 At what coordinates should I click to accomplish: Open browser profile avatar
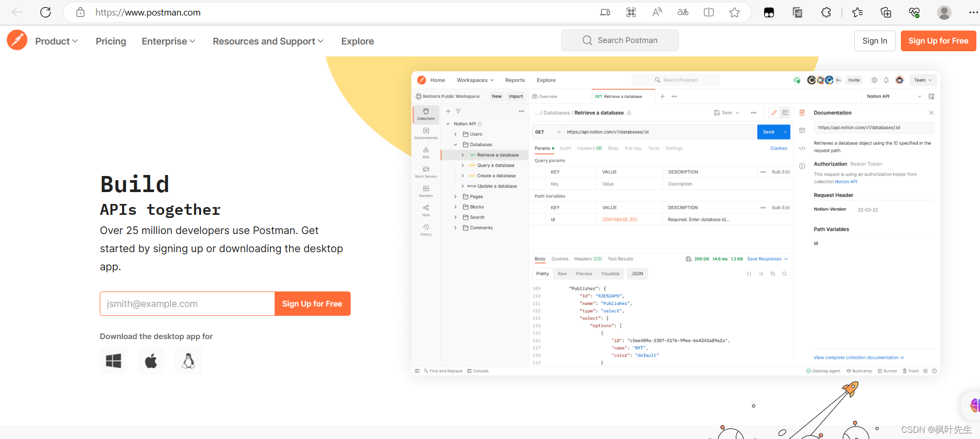tap(944, 12)
